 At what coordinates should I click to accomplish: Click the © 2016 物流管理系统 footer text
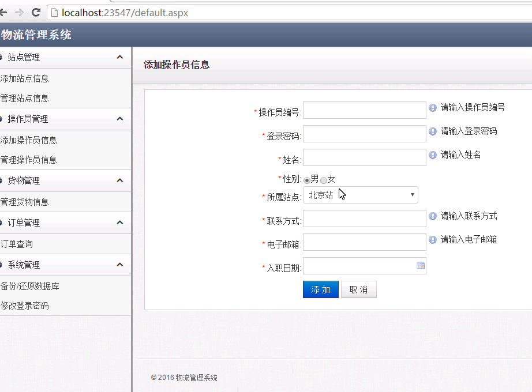pos(184,378)
